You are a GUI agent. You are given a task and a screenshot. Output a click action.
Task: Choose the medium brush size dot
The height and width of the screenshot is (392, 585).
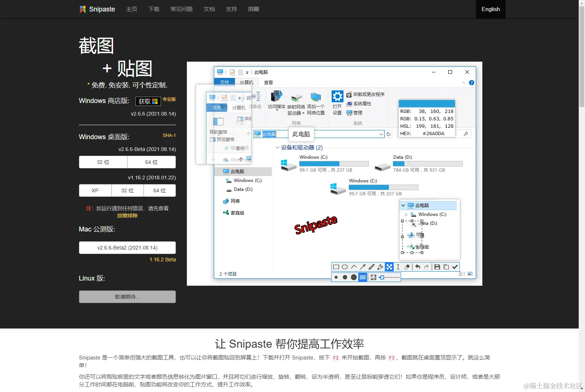click(x=345, y=277)
